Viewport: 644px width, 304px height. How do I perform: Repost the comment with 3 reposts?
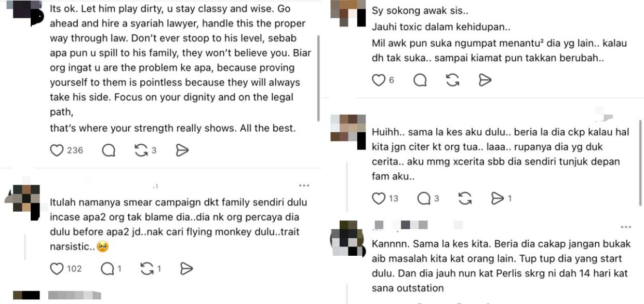pyautogui.click(x=141, y=150)
